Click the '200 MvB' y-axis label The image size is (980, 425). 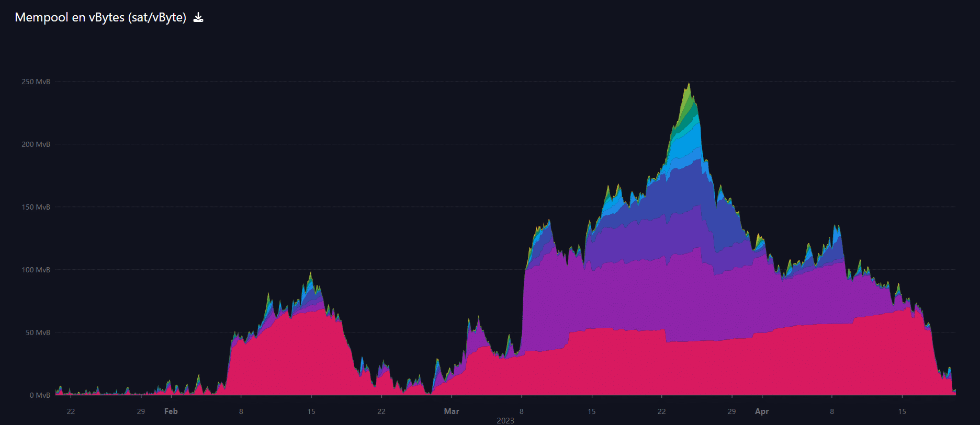[x=36, y=144]
